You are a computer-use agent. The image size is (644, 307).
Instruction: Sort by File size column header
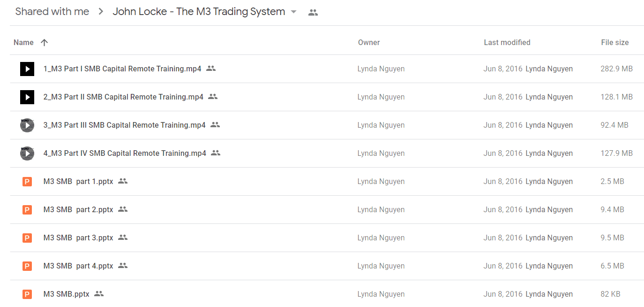pos(615,42)
